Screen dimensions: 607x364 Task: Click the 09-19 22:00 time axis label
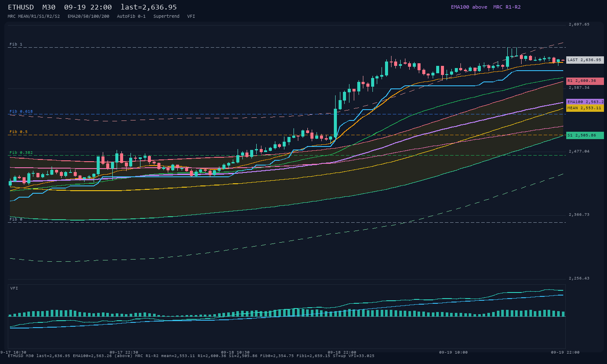565,352
